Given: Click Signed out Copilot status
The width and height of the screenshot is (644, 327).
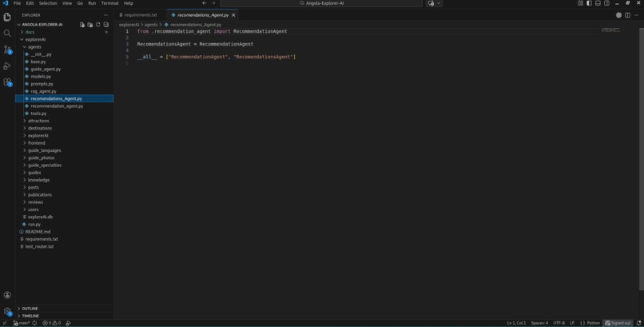Looking at the screenshot, I should coord(618,323).
